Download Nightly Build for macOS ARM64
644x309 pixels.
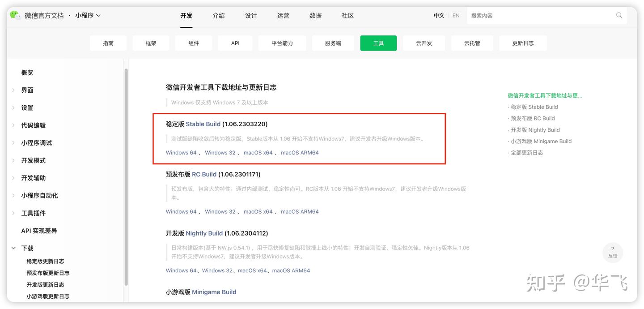(291, 270)
